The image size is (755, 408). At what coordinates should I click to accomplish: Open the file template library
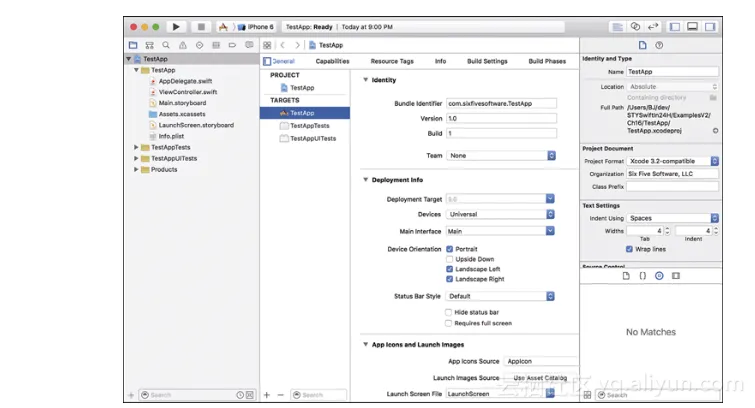(626, 276)
